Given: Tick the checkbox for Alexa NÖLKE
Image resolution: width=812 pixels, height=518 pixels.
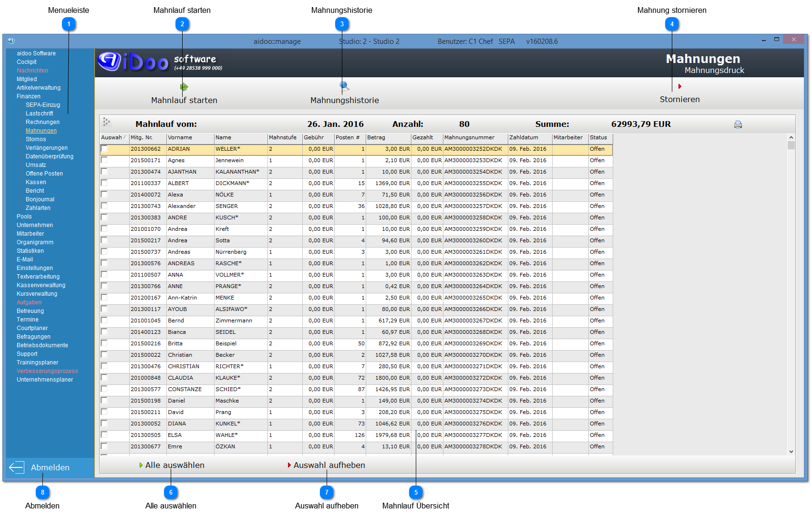Looking at the screenshot, I should tap(104, 195).
